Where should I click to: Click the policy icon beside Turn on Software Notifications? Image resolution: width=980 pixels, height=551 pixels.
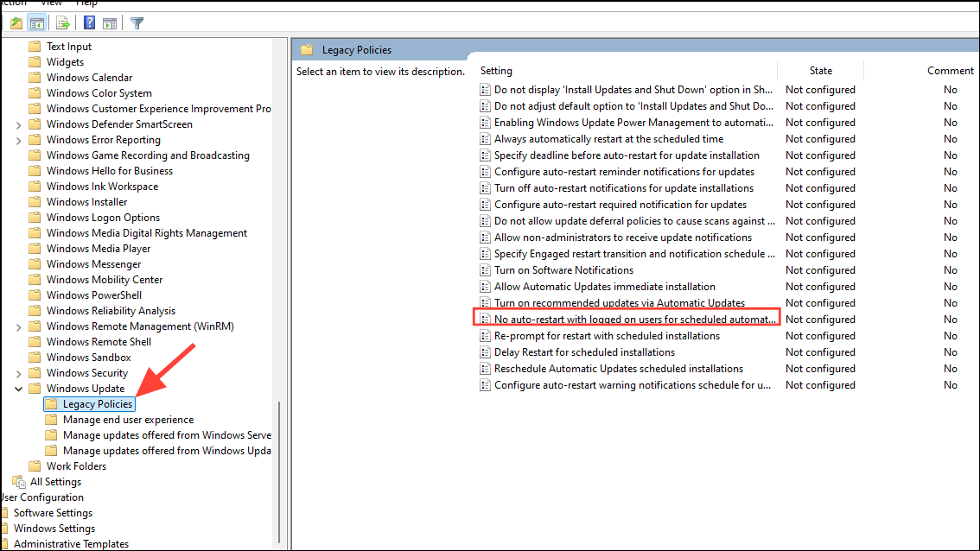click(x=484, y=269)
